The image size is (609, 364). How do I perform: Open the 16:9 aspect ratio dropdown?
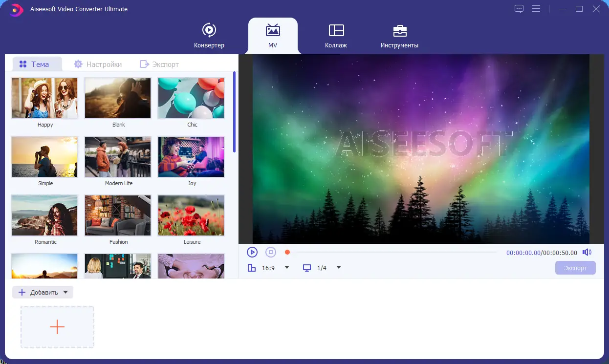(x=287, y=267)
